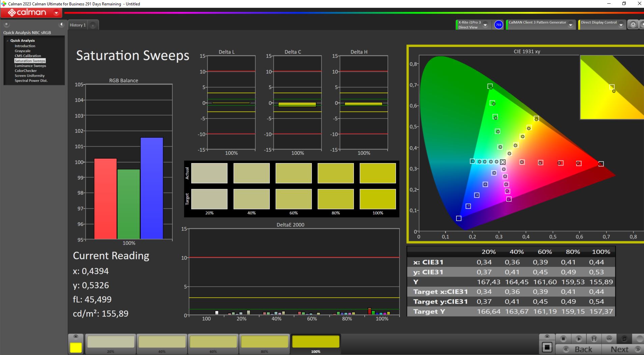
Task: Enable continuous read infinity icon
Action: tap(609, 338)
